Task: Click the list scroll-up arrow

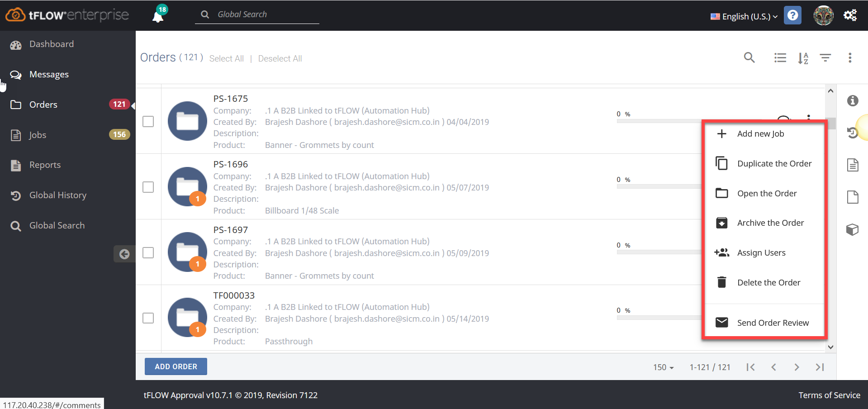Action: [830, 91]
